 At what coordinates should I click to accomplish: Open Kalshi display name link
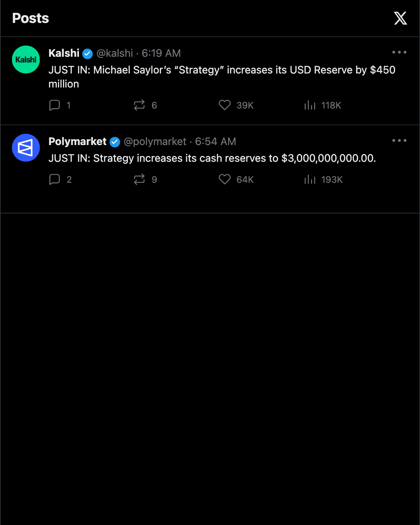(64, 53)
